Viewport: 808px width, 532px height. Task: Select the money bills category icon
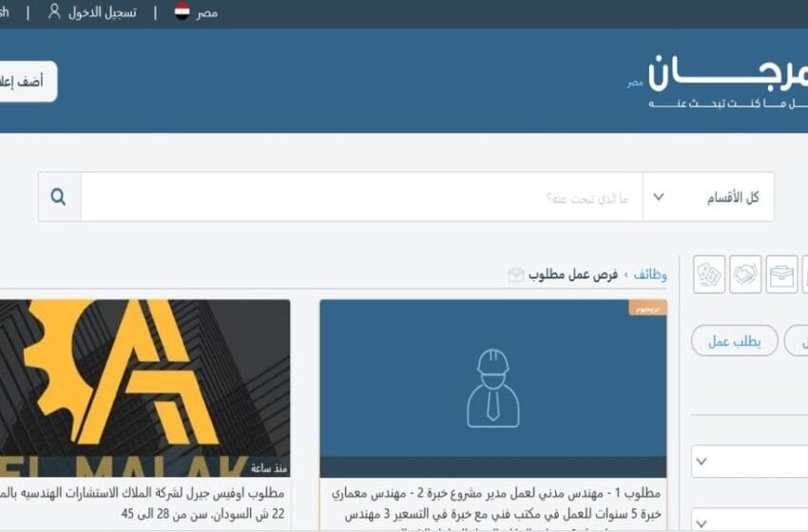709,275
